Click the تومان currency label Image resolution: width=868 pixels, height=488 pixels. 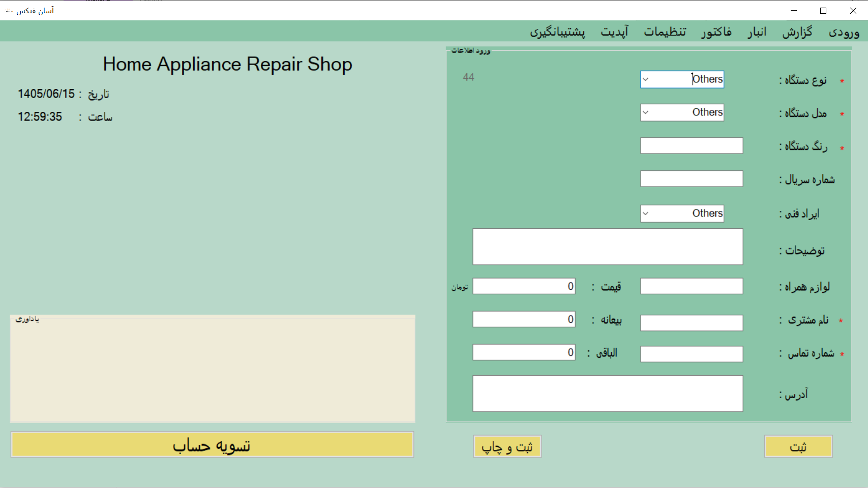pos(460,287)
